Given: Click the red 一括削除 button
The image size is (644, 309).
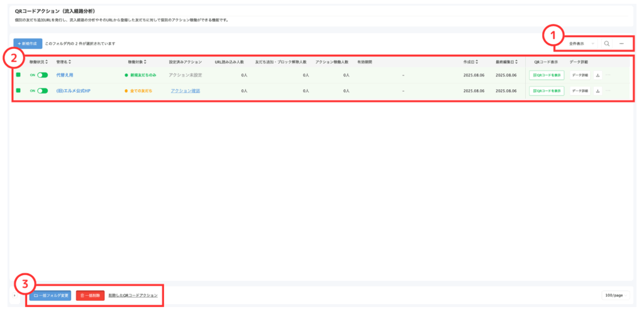Looking at the screenshot, I should click(90, 295).
